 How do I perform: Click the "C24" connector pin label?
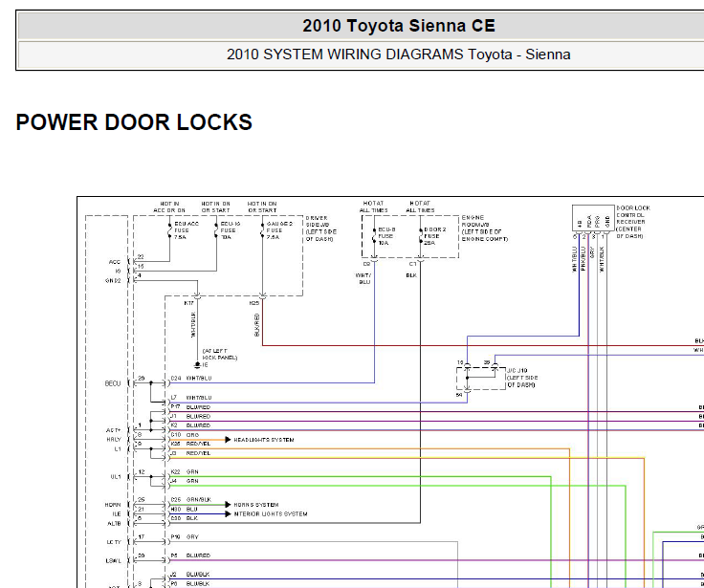(176, 379)
